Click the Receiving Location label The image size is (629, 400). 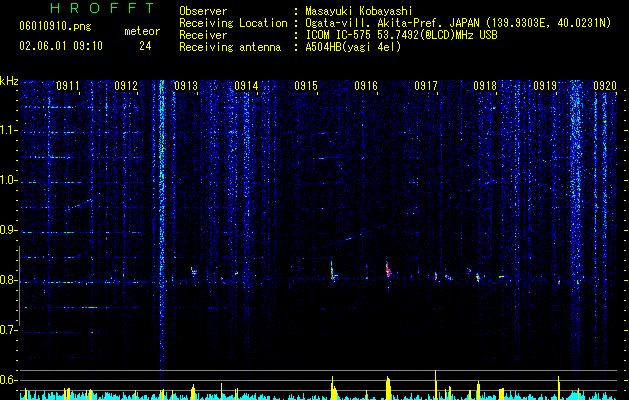[233, 23]
